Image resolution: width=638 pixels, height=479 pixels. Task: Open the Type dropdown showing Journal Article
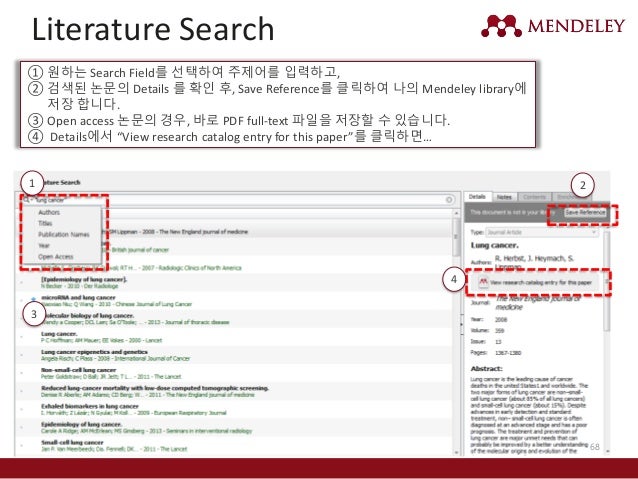[542, 232]
